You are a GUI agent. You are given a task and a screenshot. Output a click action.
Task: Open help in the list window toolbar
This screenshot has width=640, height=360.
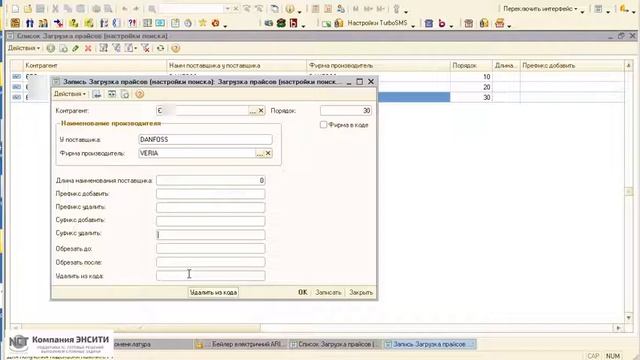click(x=176, y=48)
